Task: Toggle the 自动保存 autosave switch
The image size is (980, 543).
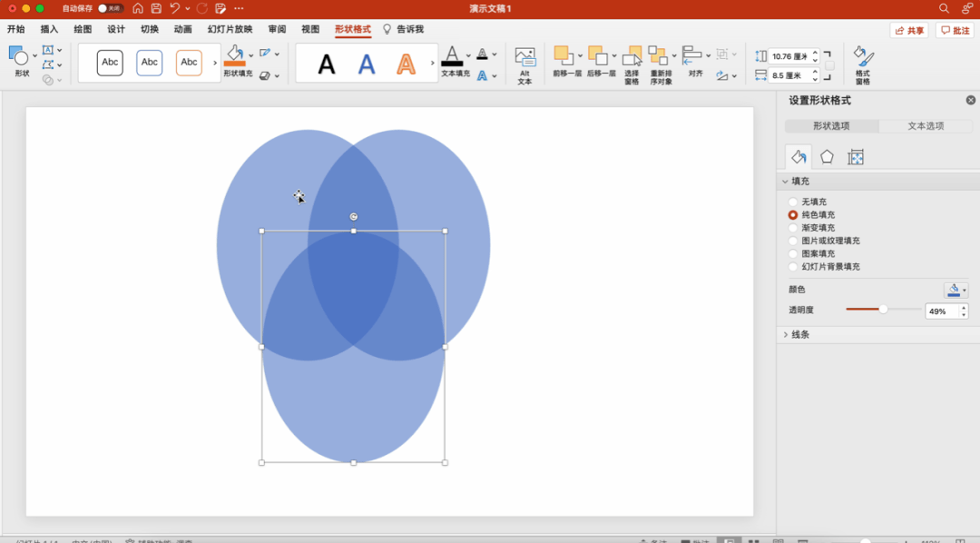Action: (x=110, y=8)
